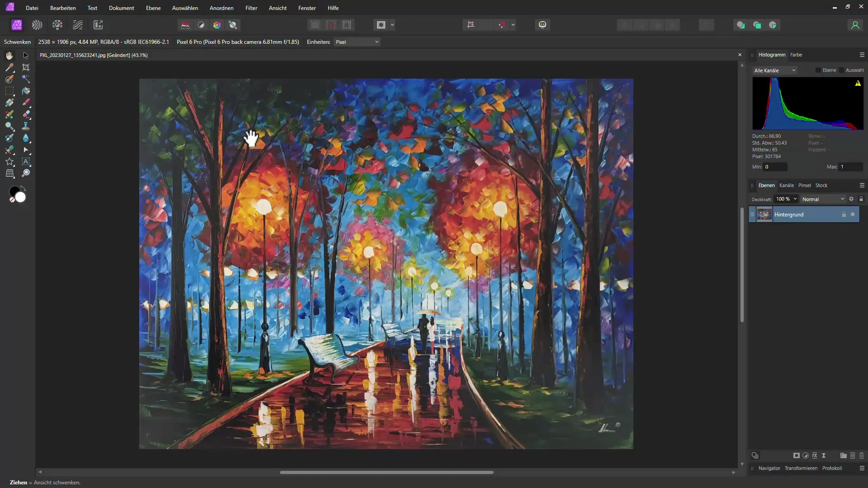Select the Undo Brush tool

[x=9, y=138]
